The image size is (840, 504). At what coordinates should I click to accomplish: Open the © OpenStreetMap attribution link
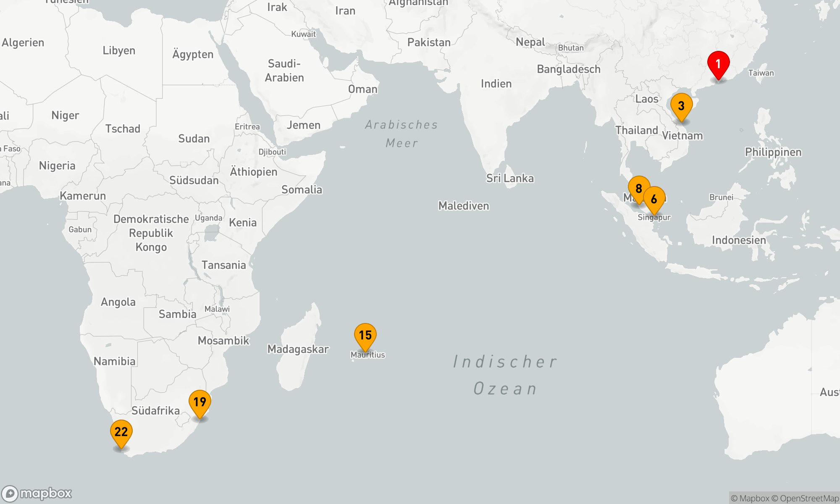805,498
